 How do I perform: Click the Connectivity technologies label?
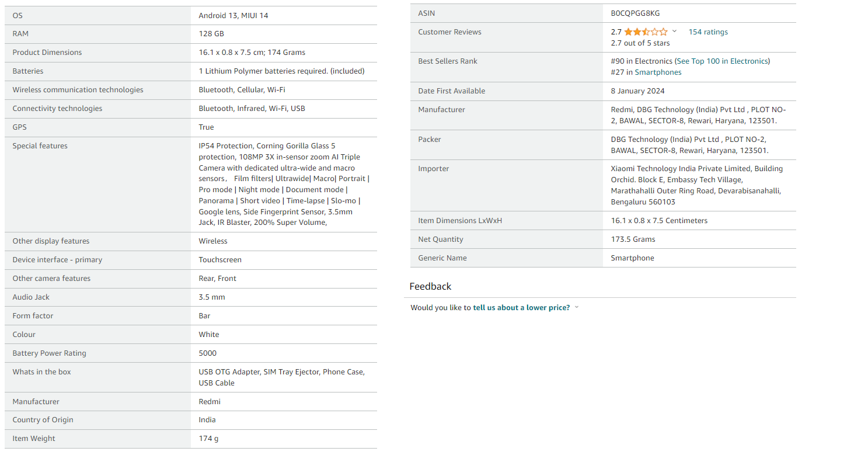tap(57, 109)
